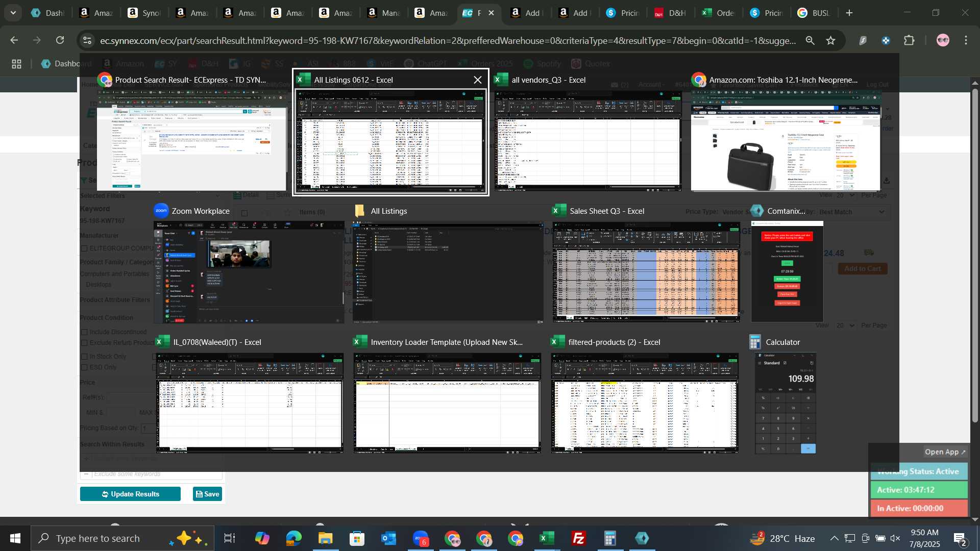Viewport: 980px width, 551px height.
Task: Click the taskbar search box
Action: (122, 538)
